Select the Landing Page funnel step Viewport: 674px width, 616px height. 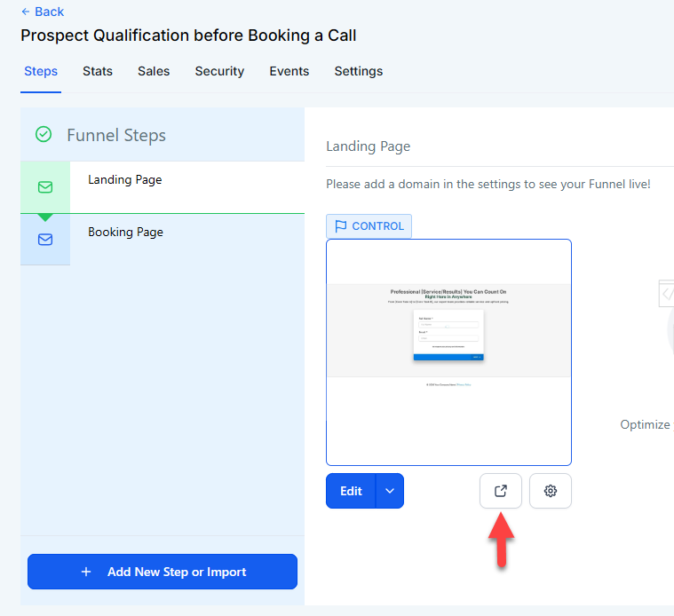point(163,187)
